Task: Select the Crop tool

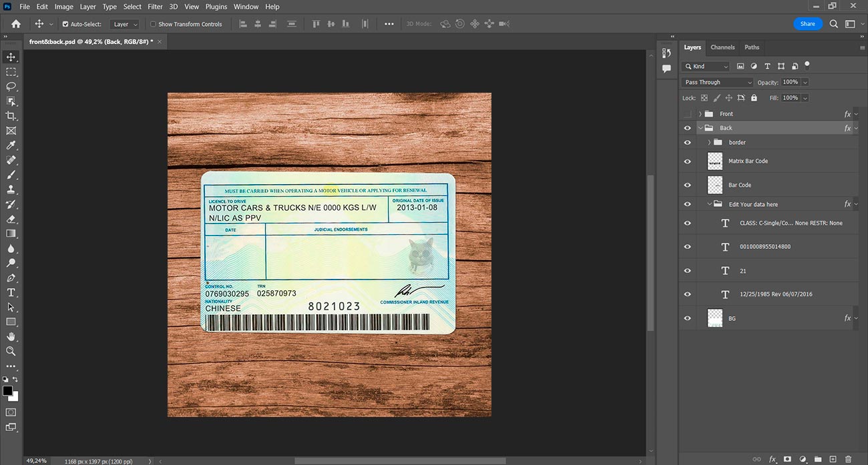Action: tap(11, 115)
